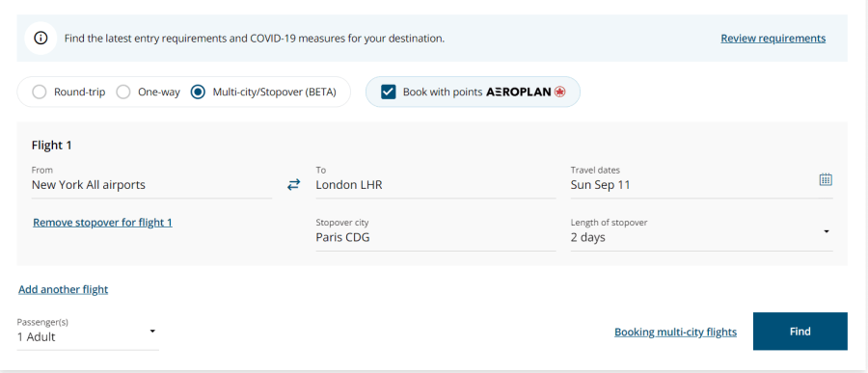Open the Passenger(s) dropdown

88,333
